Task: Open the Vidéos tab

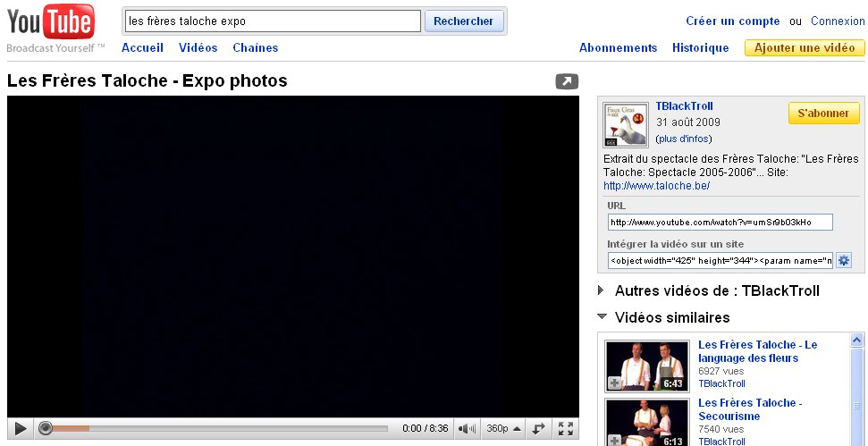Action: pyautogui.click(x=198, y=47)
